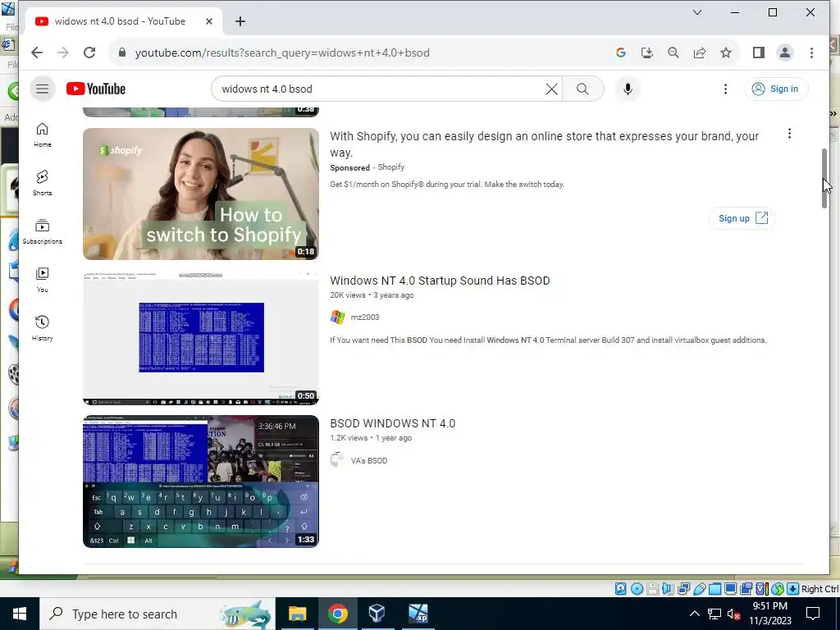Bookmark this tab star icon
Screen dimensions: 840x630
coord(726,52)
